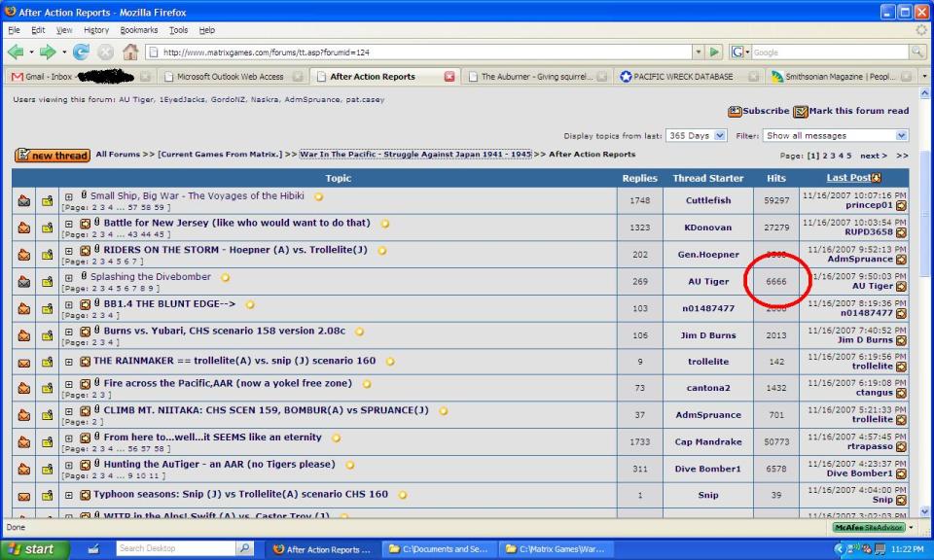
Task: Open the '365 Days' display topics dropdown
Action: [x=720, y=136]
